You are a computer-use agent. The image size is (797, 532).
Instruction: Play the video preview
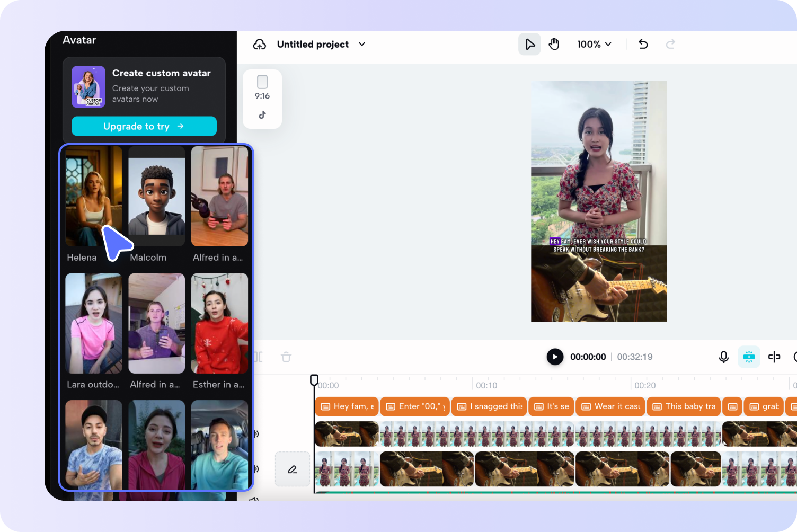555,357
